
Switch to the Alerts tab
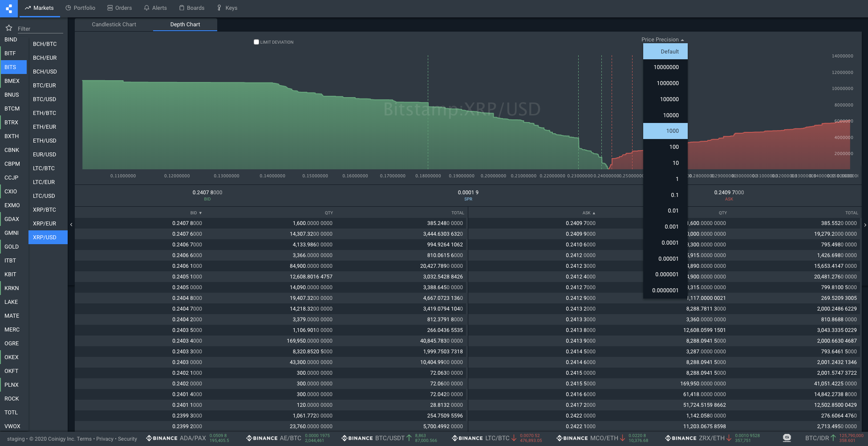155,8
